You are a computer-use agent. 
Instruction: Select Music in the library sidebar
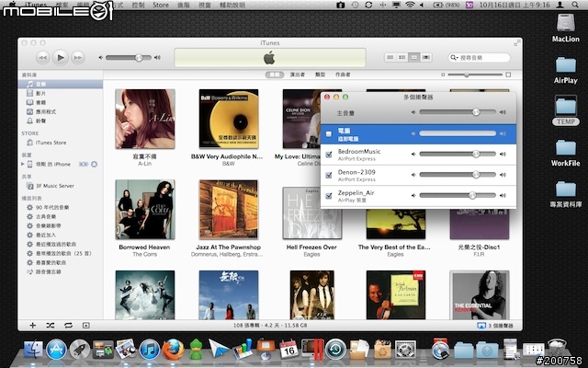pos(60,84)
